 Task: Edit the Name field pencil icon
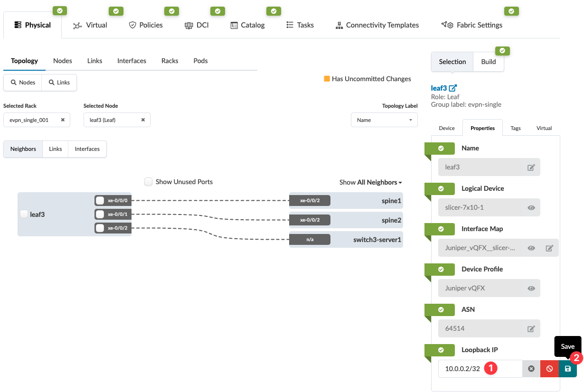tap(531, 167)
